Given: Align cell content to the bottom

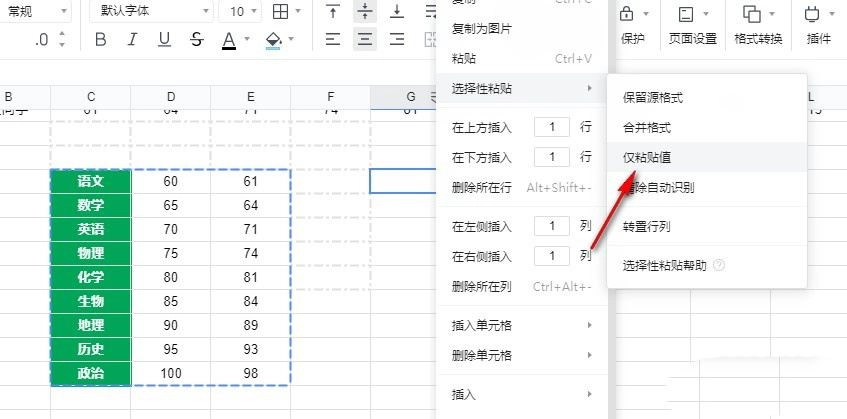Looking at the screenshot, I should pyautogui.click(x=397, y=12).
